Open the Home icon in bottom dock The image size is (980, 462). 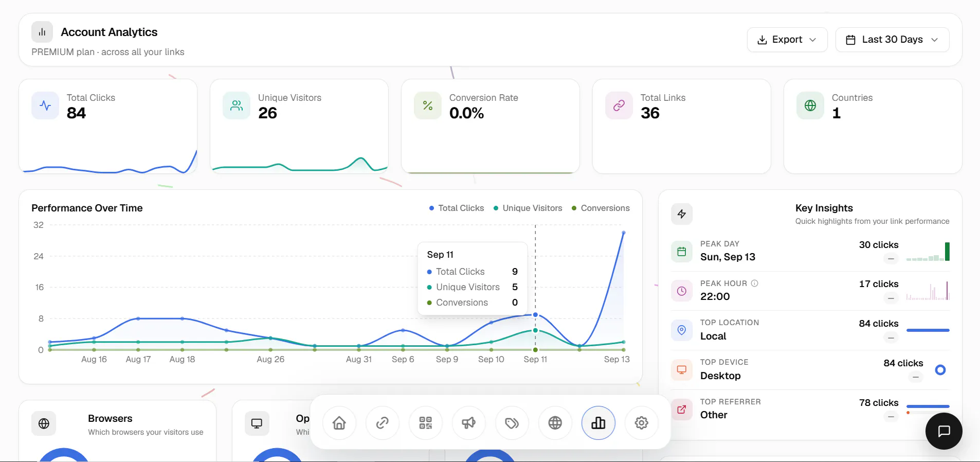click(339, 423)
